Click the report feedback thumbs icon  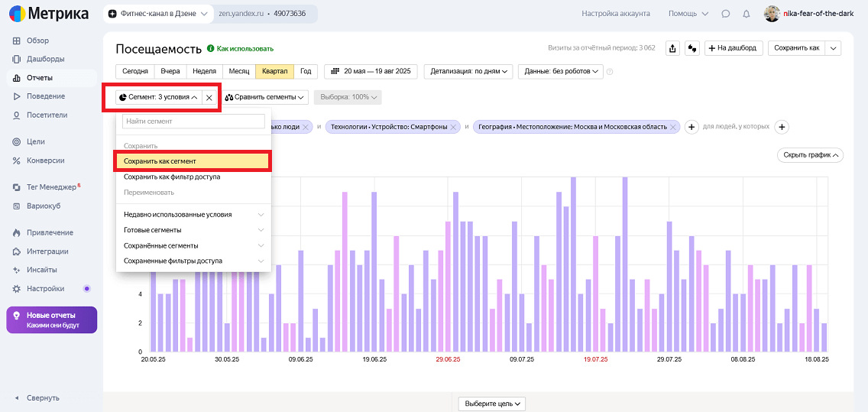(692, 48)
